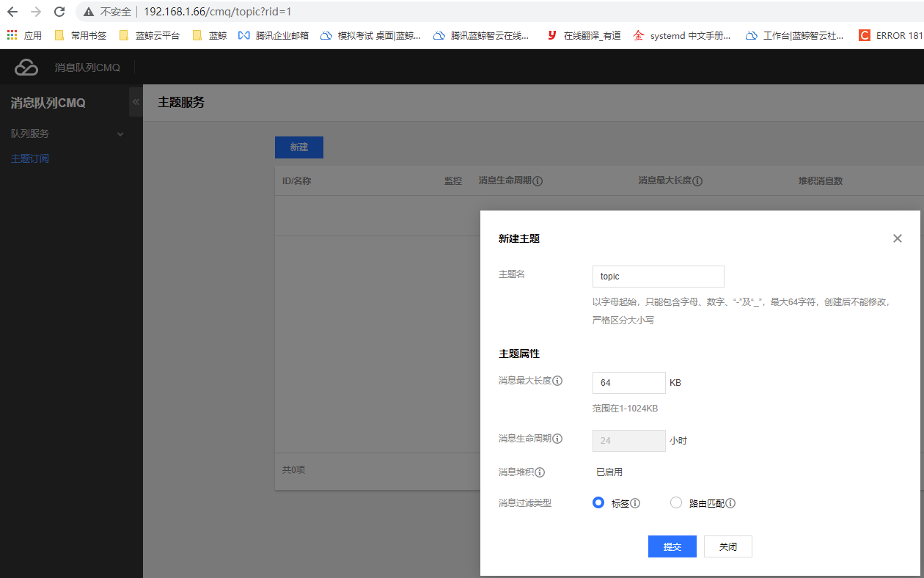The height and width of the screenshot is (578, 924).
Task: Click info icon beside 消息生命周期 in dialog
Action: [x=557, y=439]
